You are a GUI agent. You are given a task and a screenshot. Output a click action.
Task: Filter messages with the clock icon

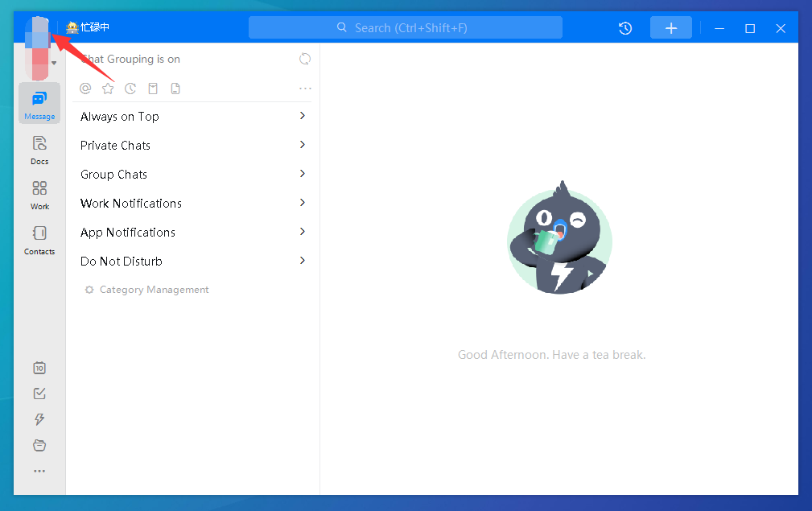pos(130,89)
